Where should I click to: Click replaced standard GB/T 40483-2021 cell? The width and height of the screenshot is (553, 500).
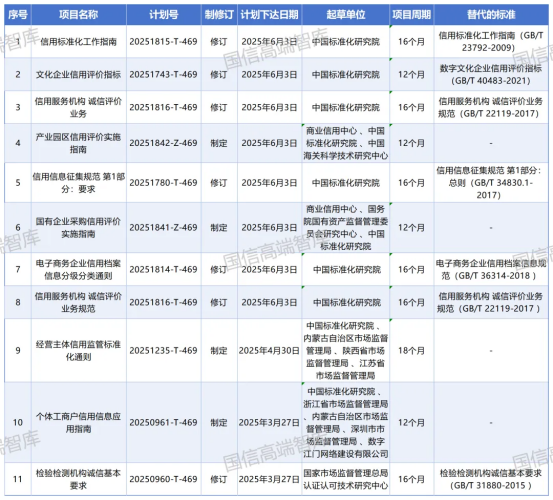click(x=491, y=74)
